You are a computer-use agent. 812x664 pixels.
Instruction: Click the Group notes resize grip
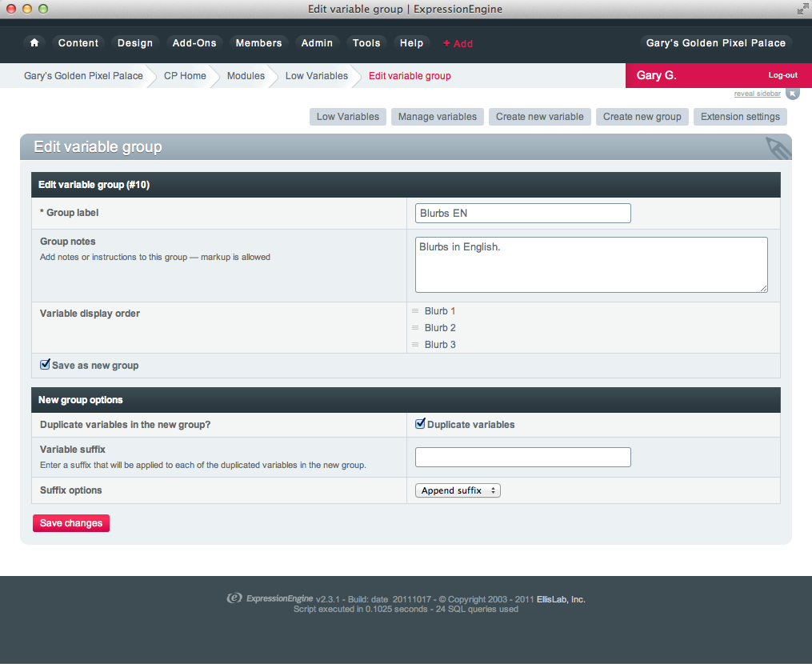pyautogui.click(x=764, y=289)
